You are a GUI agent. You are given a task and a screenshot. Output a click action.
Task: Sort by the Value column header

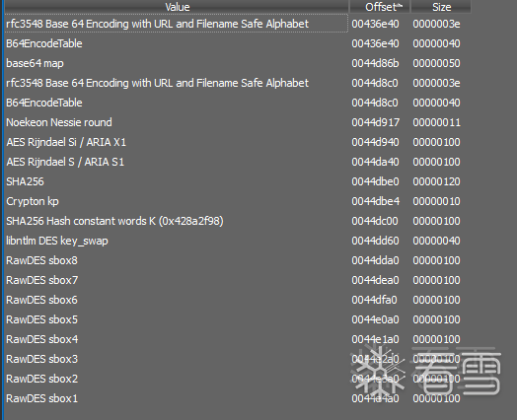click(x=177, y=7)
